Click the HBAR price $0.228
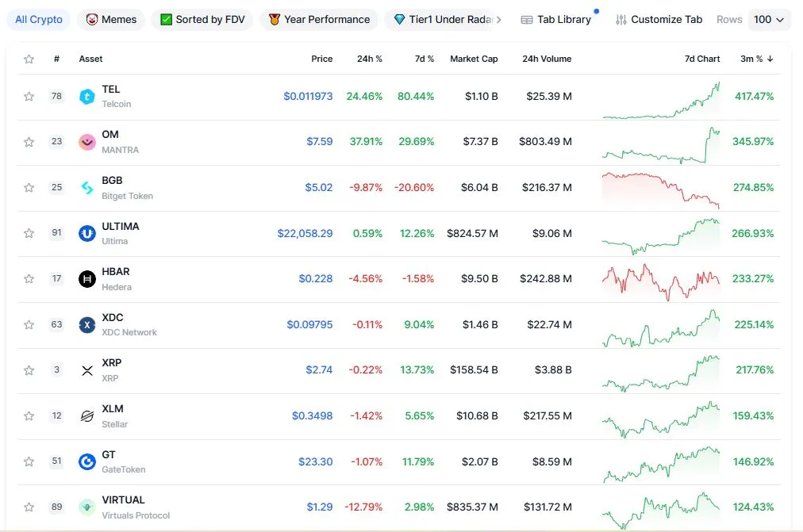This screenshot has height=532, width=803. coord(316,279)
